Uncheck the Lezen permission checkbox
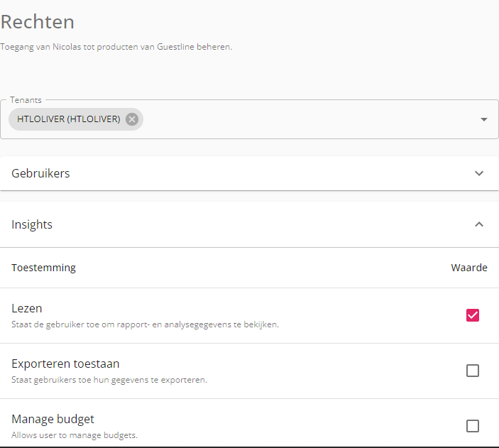The image size is (499, 448). click(x=473, y=315)
